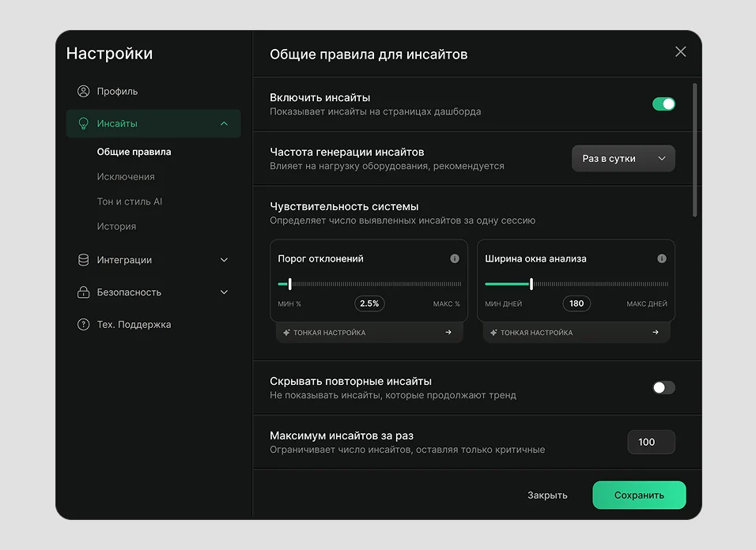Disable the Включить инсайты toggle

coord(663,104)
